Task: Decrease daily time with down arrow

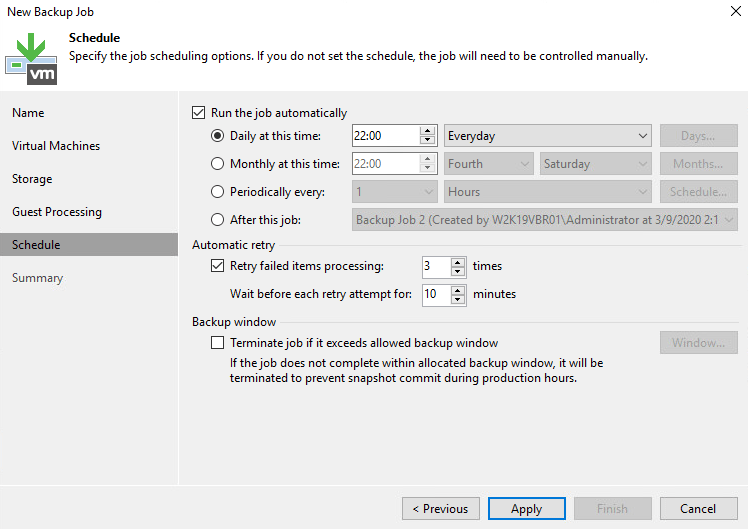Action: (427, 140)
